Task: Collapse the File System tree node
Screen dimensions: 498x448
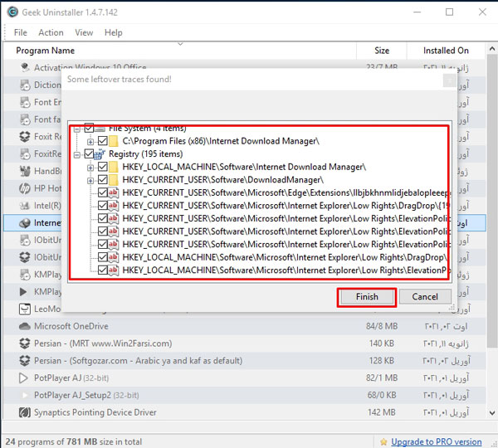Action: coord(77,129)
